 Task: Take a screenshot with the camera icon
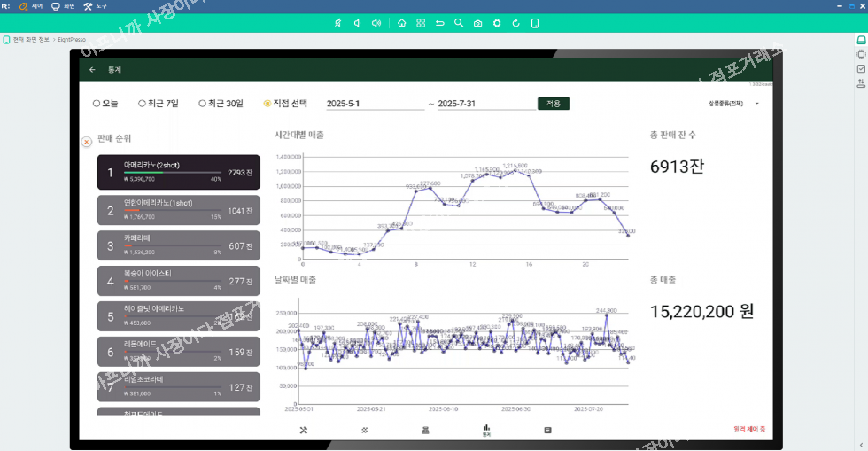pos(477,23)
